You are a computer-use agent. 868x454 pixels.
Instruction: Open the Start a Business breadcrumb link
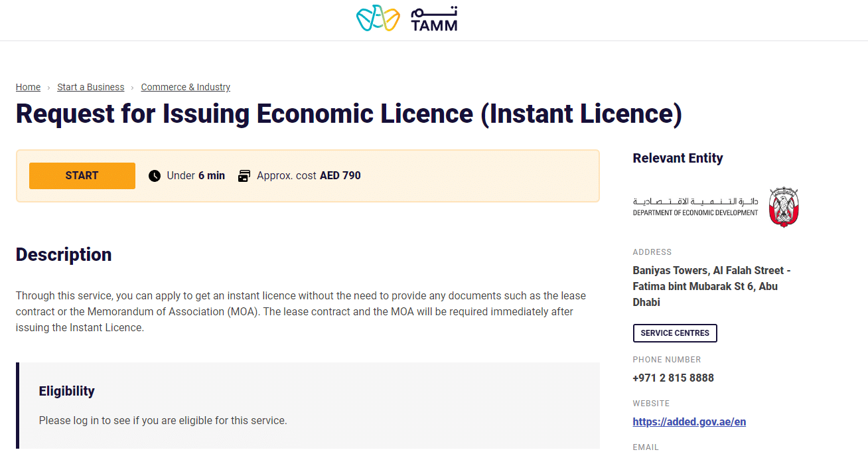point(90,87)
